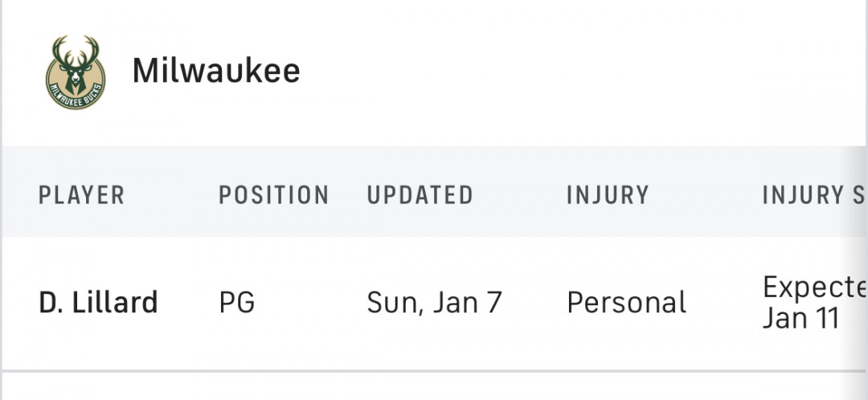This screenshot has width=868, height=400.
Task: Open D. Lillard player profile link
Action: coord(99,303)
